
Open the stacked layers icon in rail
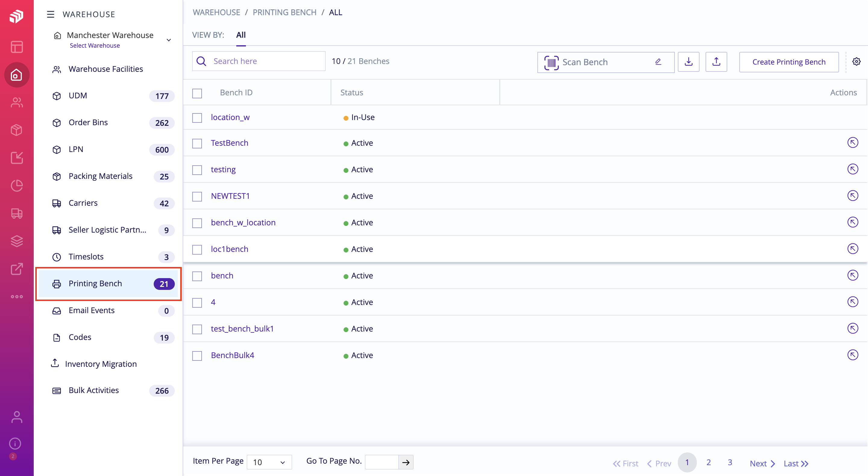coord(17,241)
